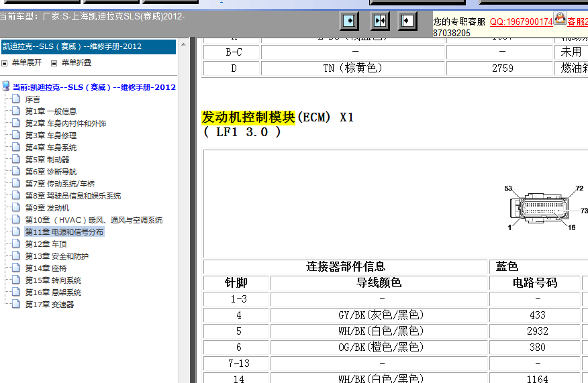The image size is (588, 383).
Task: Click the 连接器部件信息 table header
Action: click(346, 266)
